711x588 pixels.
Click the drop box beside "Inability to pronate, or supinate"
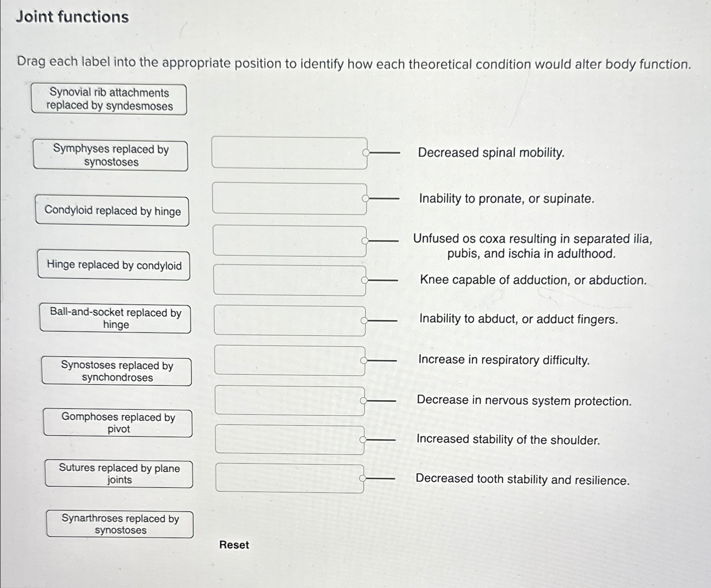coord(290,198)
